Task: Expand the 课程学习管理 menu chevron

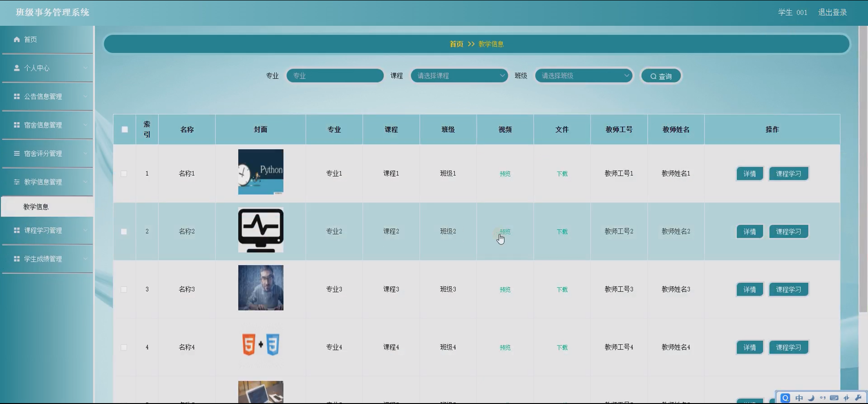Action: click(x=85, y=230)
